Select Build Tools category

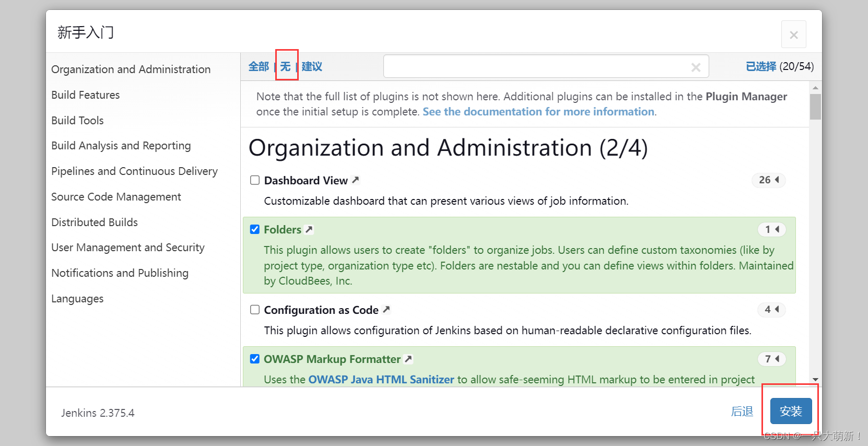[x=77, y=121]
